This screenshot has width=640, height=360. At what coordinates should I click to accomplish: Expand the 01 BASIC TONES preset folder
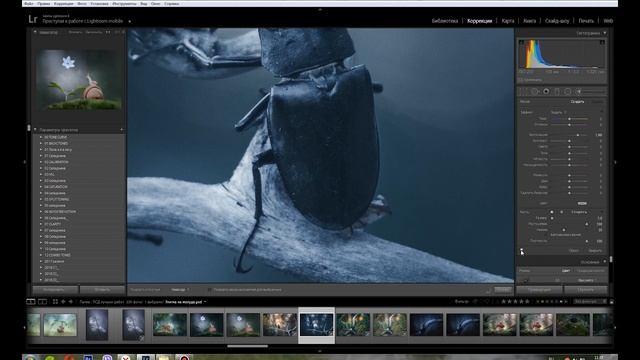pyautogui.click(x=41, y=143)
